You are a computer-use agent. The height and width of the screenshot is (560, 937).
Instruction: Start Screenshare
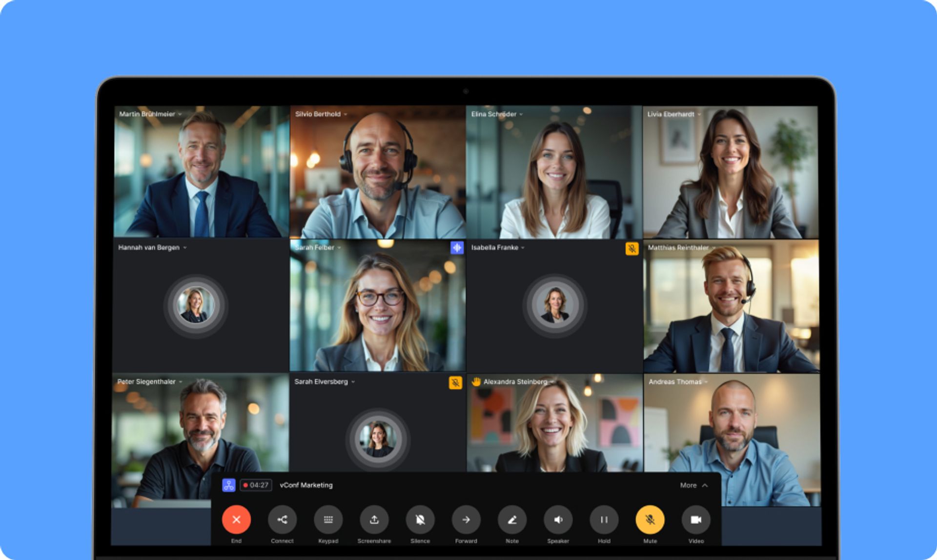[x=374, y=520]
